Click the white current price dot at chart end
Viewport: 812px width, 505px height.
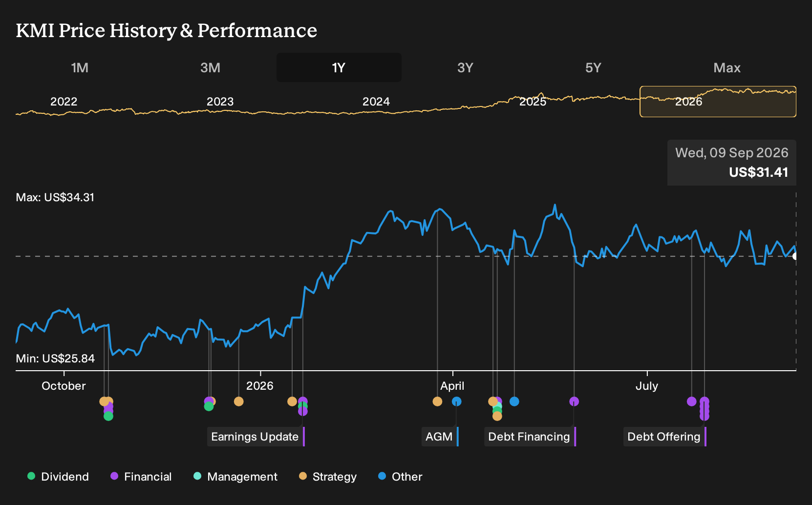(x=795, y=256)
